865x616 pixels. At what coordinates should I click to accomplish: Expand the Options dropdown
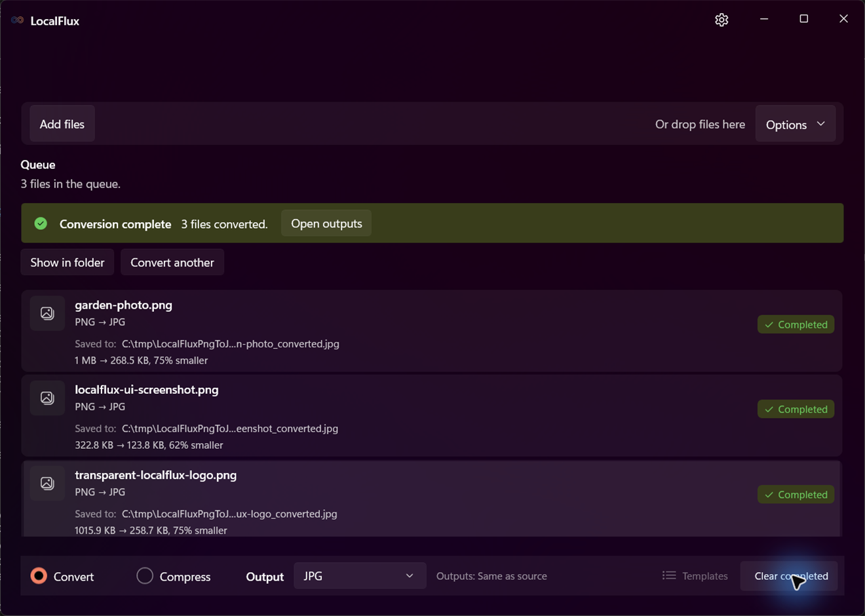tap(796, 124)
